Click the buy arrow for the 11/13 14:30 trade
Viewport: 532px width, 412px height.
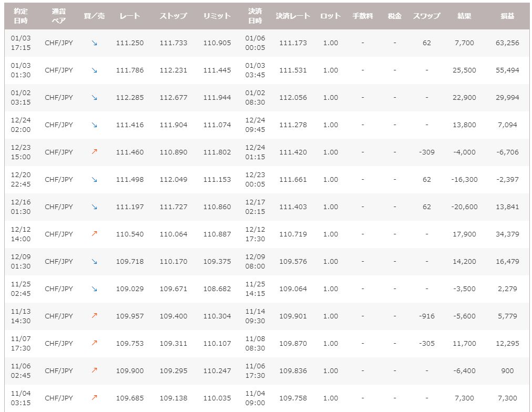pyautogui.click(x=95, y=316)
